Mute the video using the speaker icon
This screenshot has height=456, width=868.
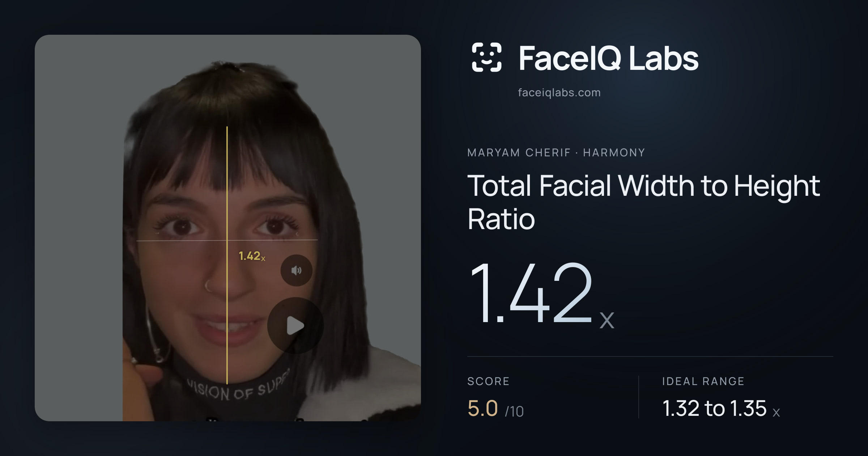pyautogui.click(x=296, y=270)
